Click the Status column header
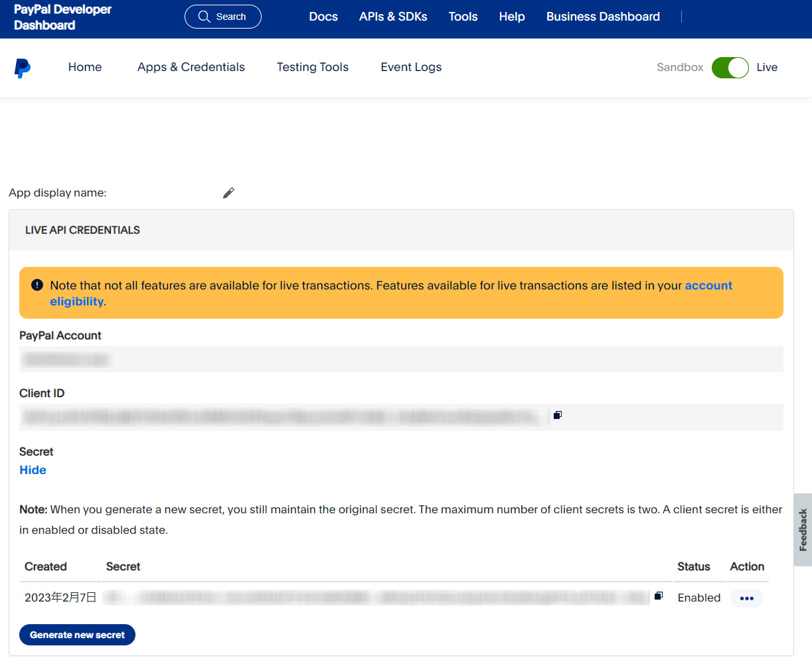This screenshot has width=812, height=662. [694, 566]
